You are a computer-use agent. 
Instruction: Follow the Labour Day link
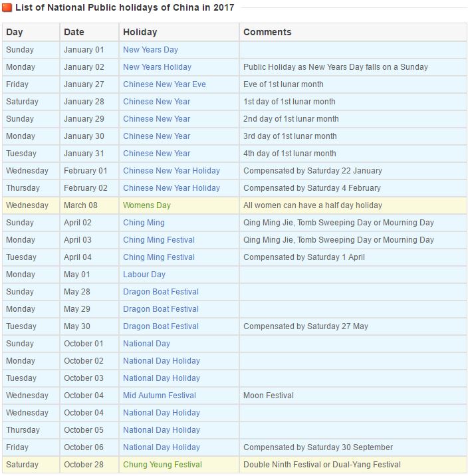click(144, 275)
